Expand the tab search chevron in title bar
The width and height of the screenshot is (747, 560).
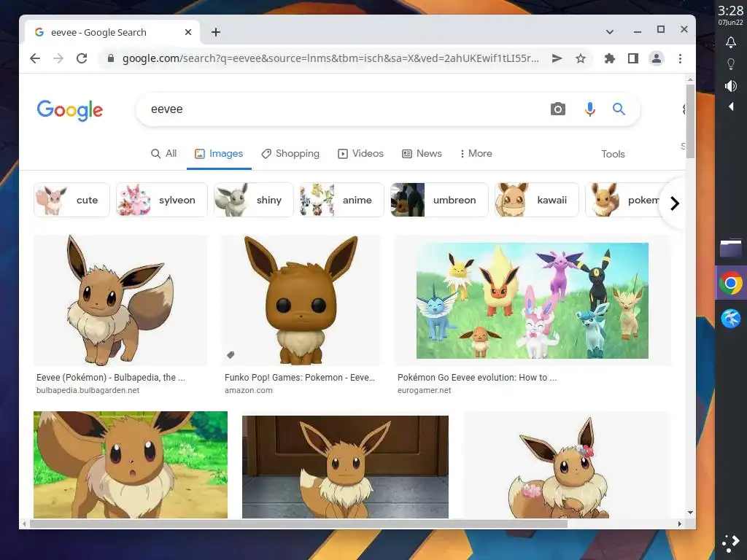tap(609, 32)
